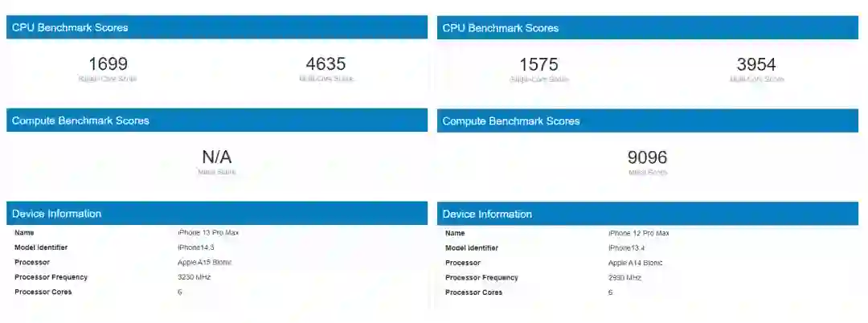Click Name label in iPhone 13 panel
The width and height of the screenshot is (868, 323).
(24, 233)
